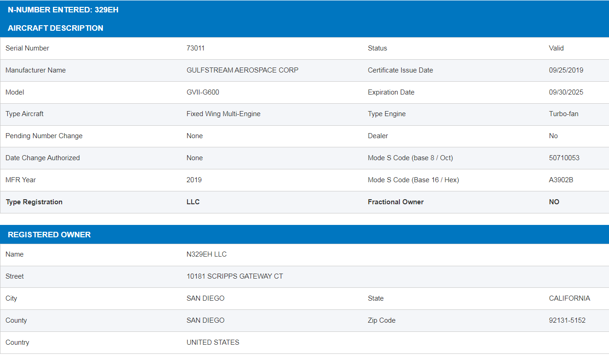609x364 pixels.
Task: Select octal code '50710053'
Action: 564,158
